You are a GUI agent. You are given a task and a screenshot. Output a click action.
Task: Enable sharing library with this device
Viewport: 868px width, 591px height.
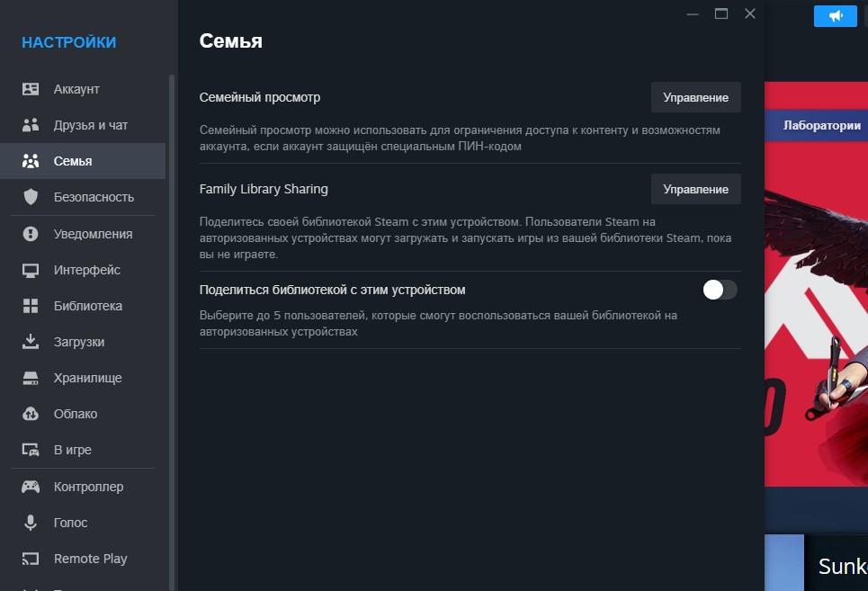click(x=720, y=290)
